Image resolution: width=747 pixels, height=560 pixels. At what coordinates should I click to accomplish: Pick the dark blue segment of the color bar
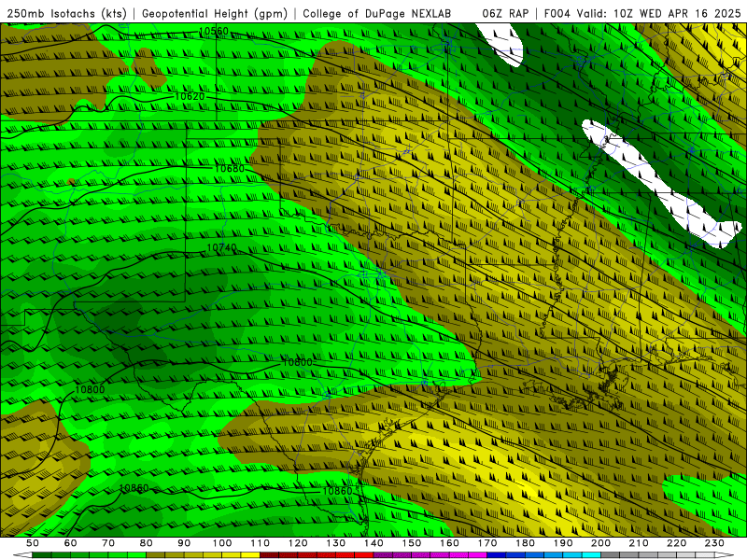point(497,555)
